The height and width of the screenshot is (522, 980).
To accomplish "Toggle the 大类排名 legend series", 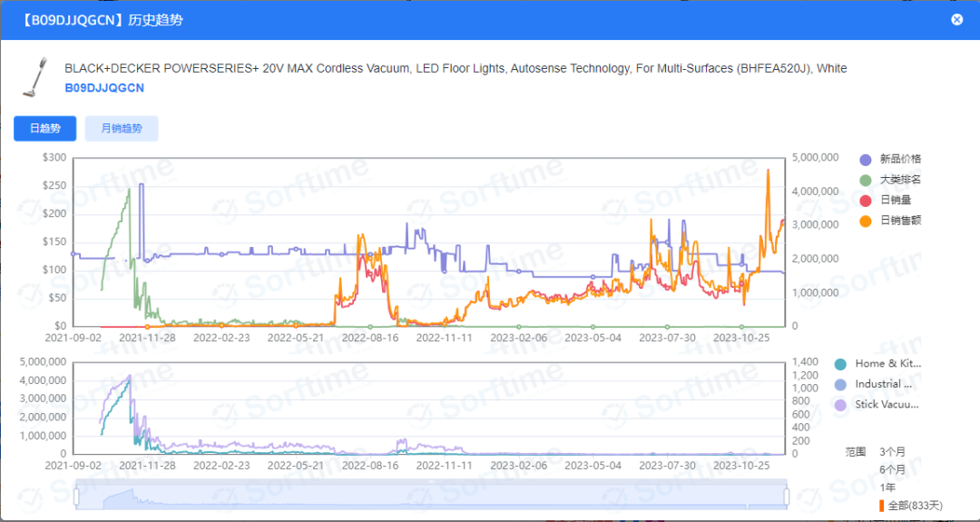I will (890, 180).
